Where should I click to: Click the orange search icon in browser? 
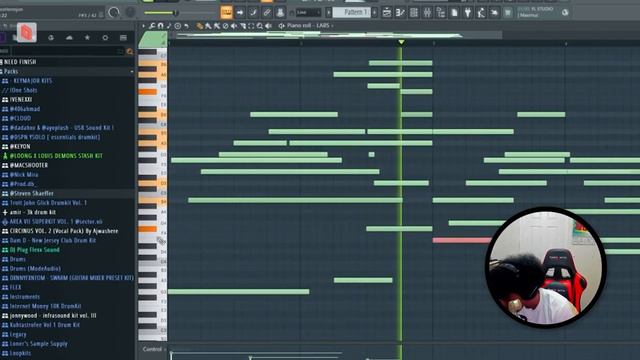(130, 51)
